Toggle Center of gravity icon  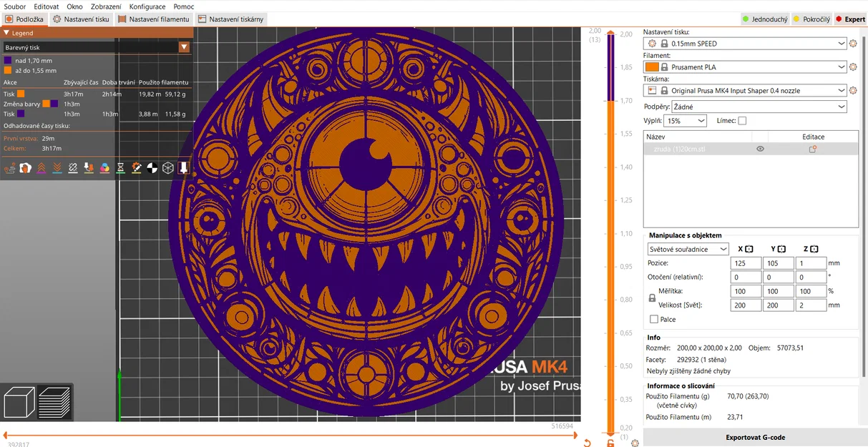pyautogui.click(x=152, y=168)
